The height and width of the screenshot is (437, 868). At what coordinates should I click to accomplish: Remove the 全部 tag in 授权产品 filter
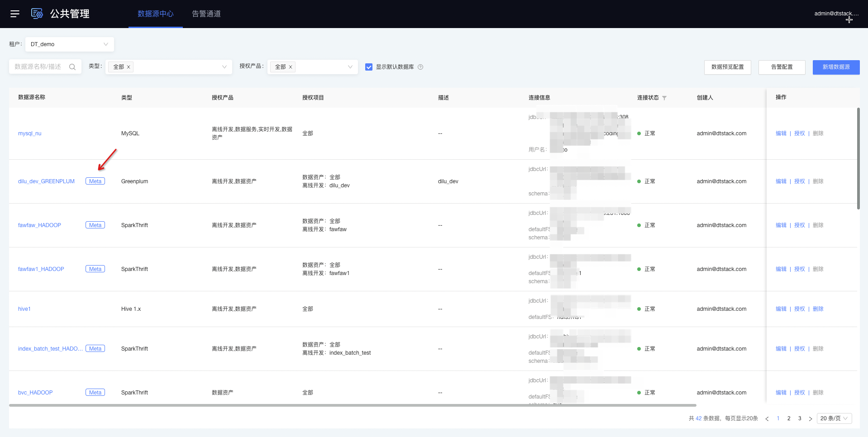[291, 67]
